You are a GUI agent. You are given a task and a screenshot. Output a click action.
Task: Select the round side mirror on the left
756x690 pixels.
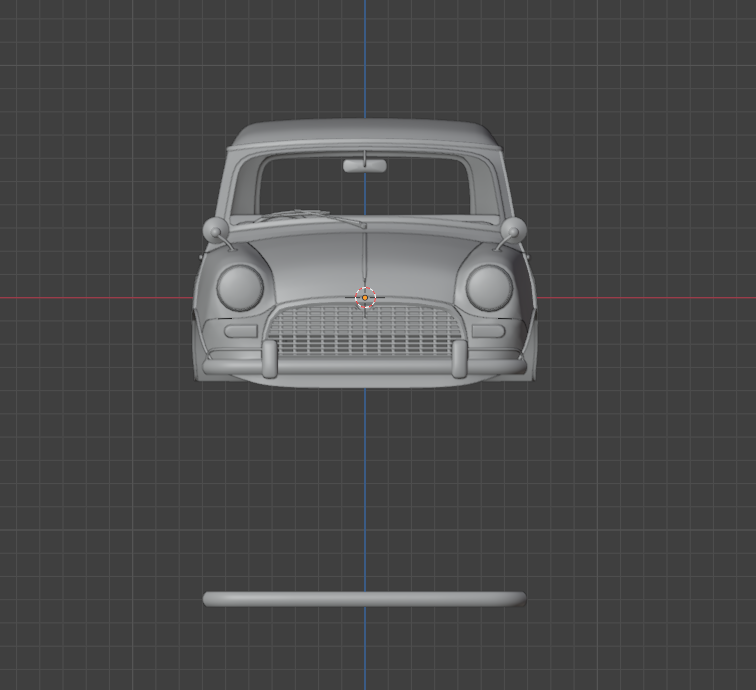[x=214, y=231]
